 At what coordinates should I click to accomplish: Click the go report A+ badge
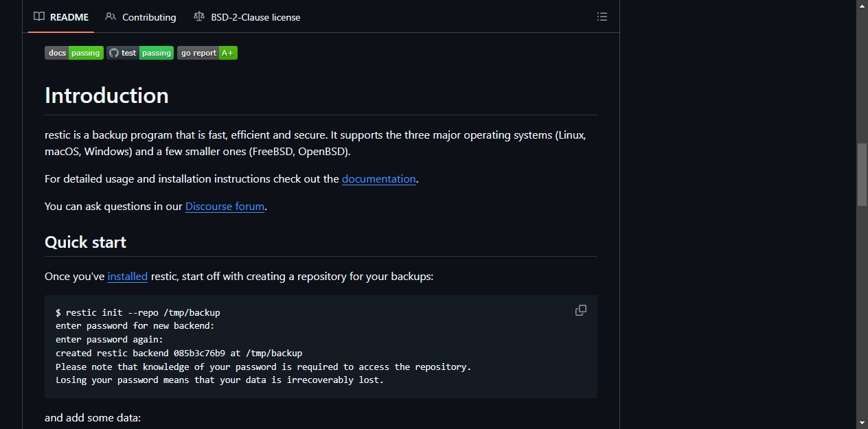pos(207,53)
